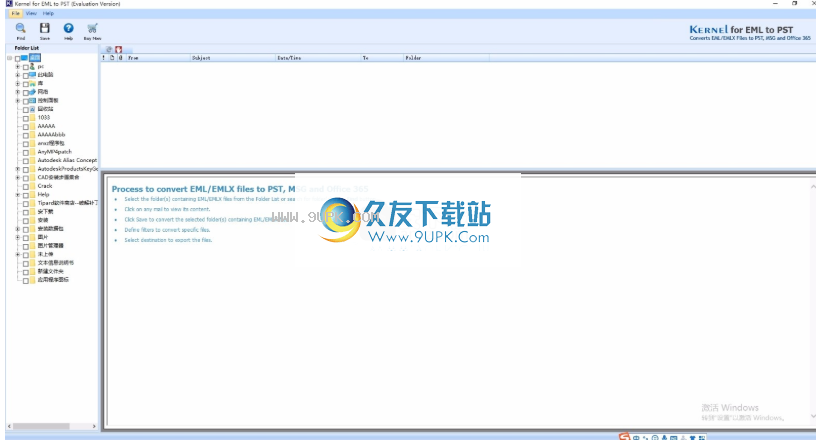
Task: Click the red stop icon above the mail list
Action: pyautogui.click(x=119, y=49)
